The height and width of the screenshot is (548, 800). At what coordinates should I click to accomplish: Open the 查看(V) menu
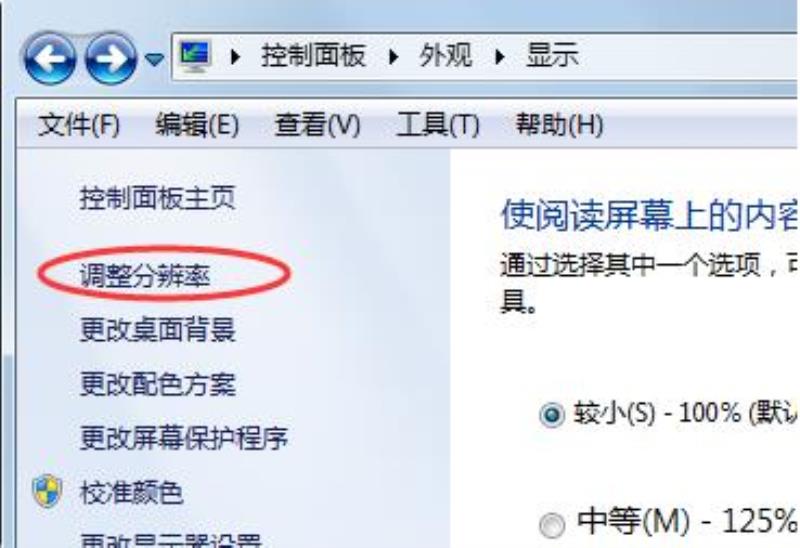pos(317,124)
